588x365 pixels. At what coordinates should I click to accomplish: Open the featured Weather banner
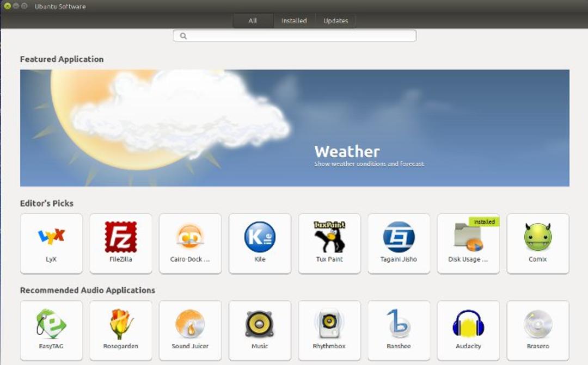click(295, 128)
